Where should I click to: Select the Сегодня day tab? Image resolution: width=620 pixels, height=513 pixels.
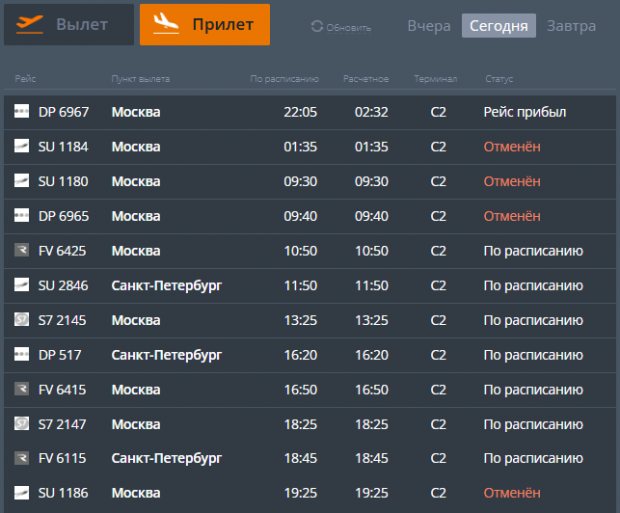(x=499, y=26)
